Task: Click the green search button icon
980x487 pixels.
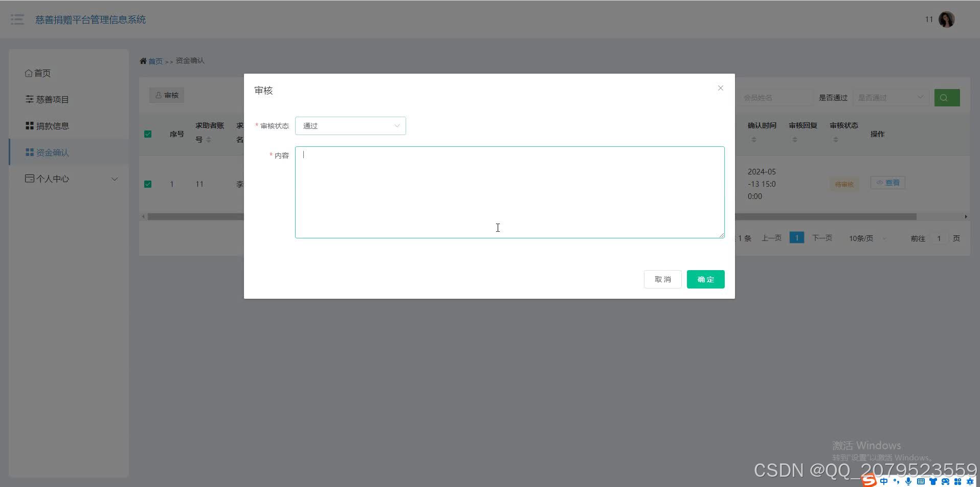Action: (x=947, y=98)
